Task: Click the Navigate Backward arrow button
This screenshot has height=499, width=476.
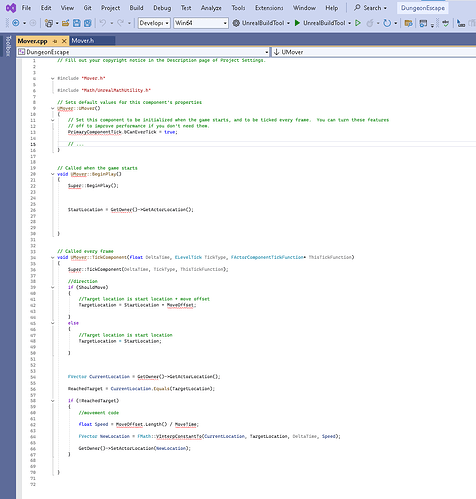Action: [x=16, y=23]
